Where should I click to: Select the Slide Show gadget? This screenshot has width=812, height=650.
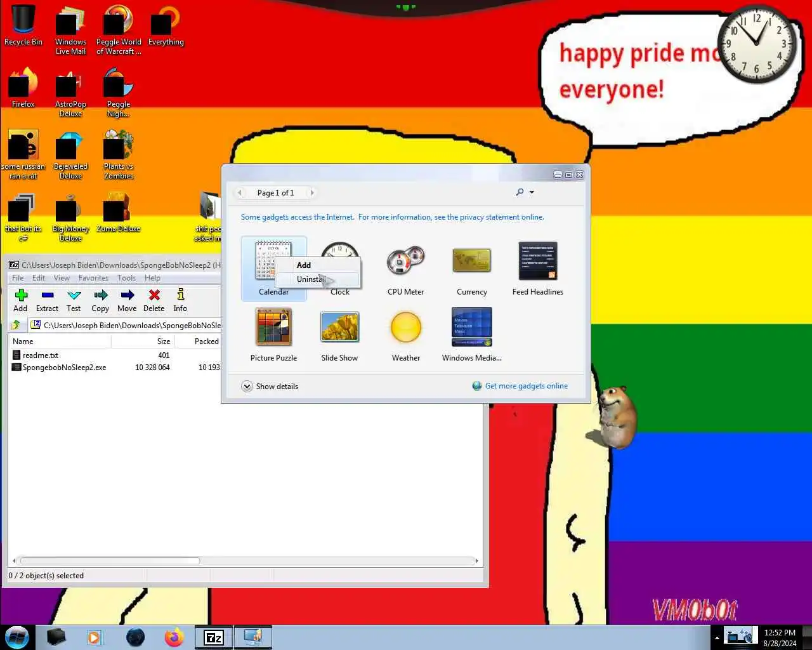(x=339, y=334)
